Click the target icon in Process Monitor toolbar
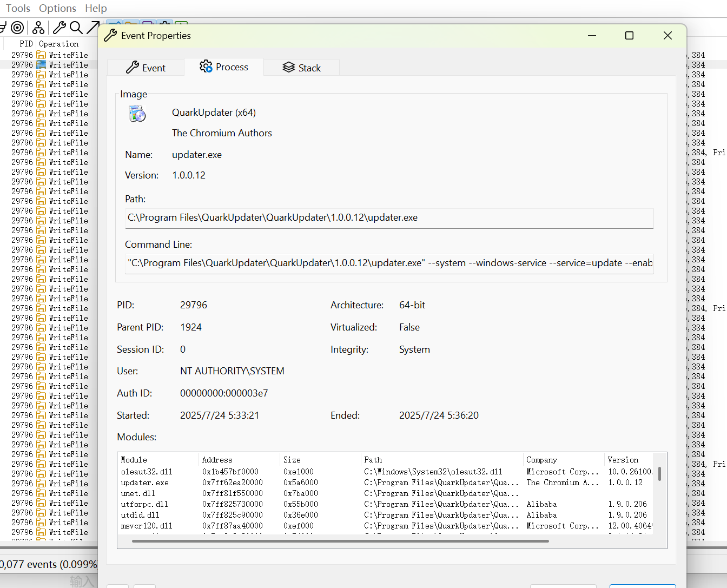Image resolution: width=727 pixels, height=588 pixels. coord(17,28)
